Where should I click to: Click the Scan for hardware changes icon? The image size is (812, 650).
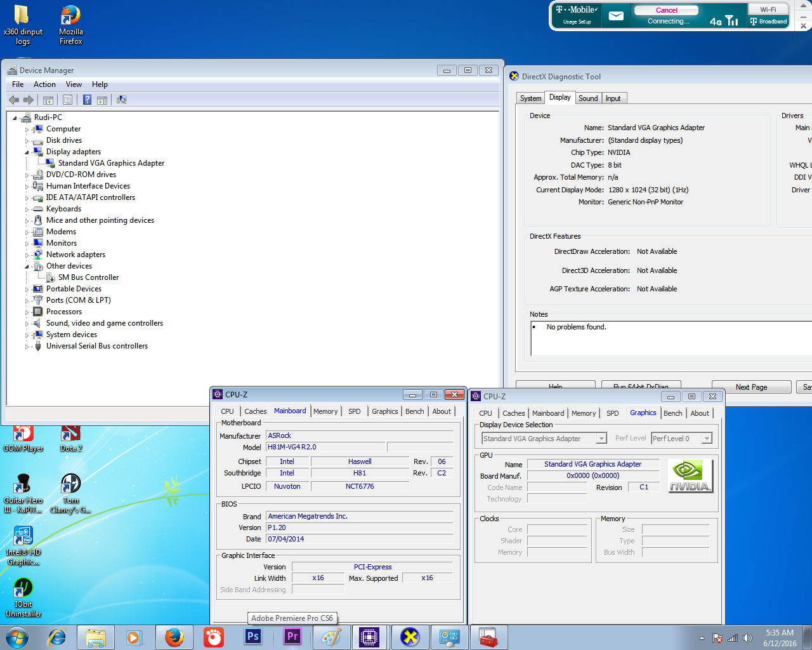122,100
